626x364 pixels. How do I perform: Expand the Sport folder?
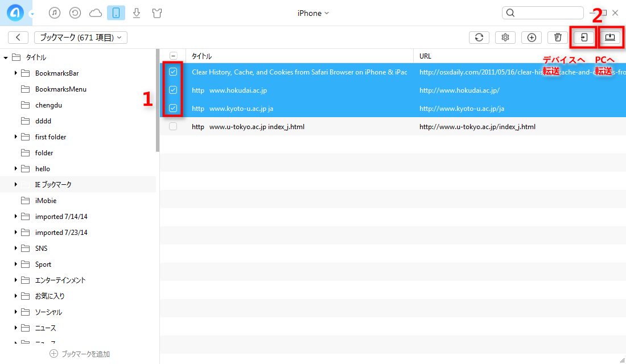point(15,264)
